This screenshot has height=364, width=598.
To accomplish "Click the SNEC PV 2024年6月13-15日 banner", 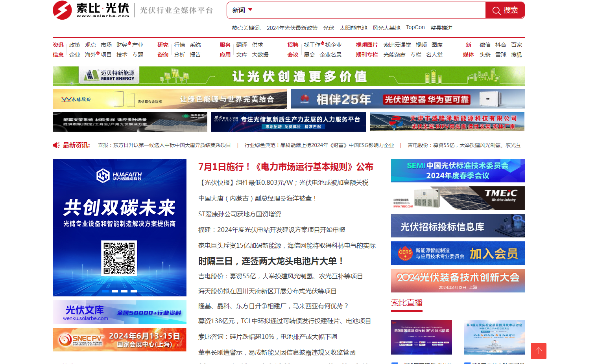I will pyautogui.click(x=120, y=340).
